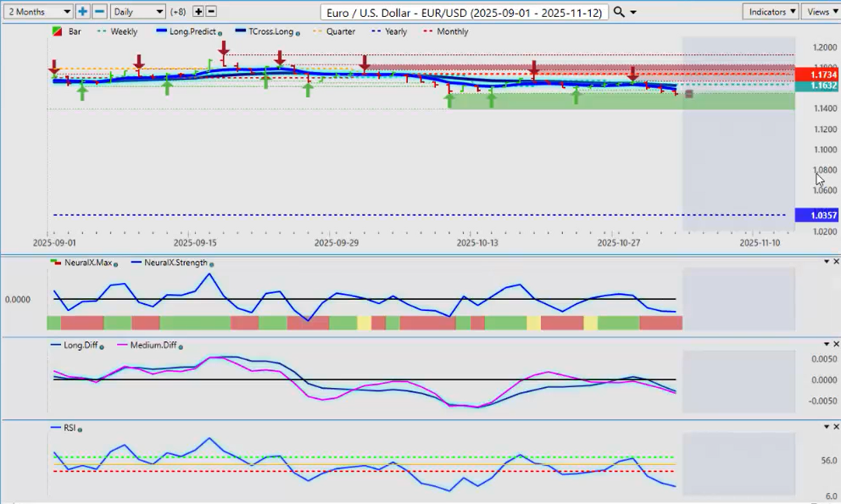Expand the arrow next to the search icon

(x=635, y=12)
